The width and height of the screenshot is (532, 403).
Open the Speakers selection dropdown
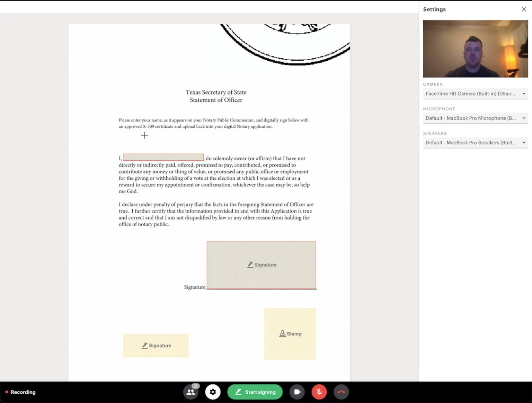coord(475,142)
